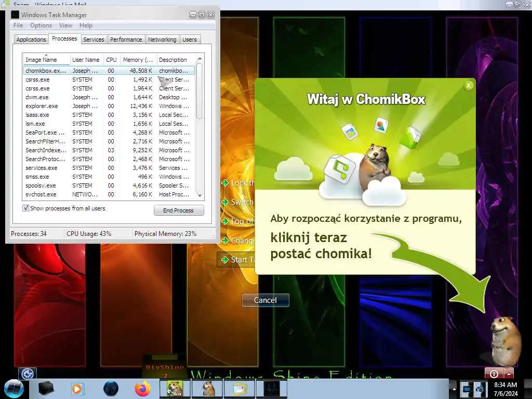Switch to Task Manager taskbar button

[x=272, y=389]
